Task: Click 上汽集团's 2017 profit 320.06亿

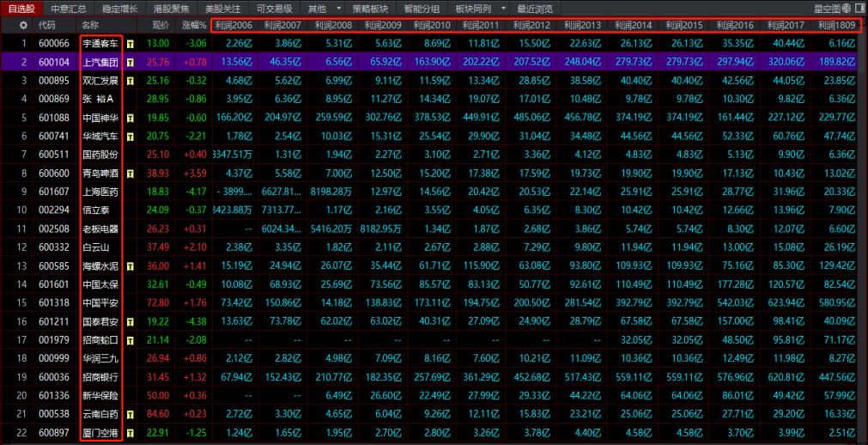Action: [x=786, y=63]
